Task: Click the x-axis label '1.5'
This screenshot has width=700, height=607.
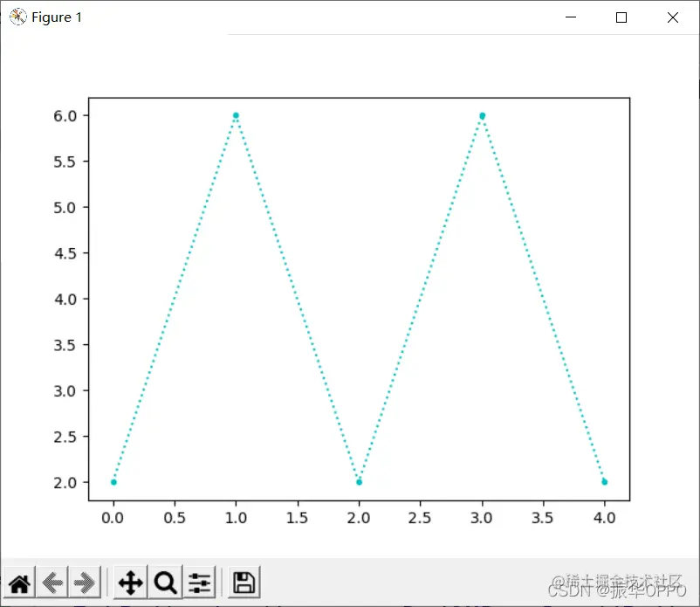Action: 298,518
